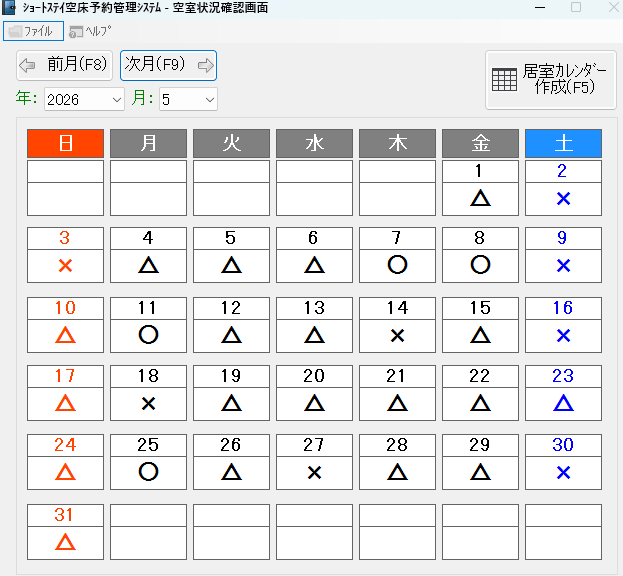
Task: Click the red 日 Sunday column header
Action: 65,143
